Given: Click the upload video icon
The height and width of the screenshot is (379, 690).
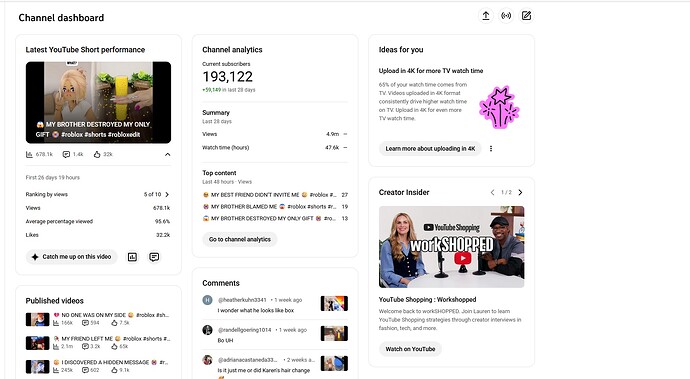Looking at the screenshot, I should click(x=486, y=16).
